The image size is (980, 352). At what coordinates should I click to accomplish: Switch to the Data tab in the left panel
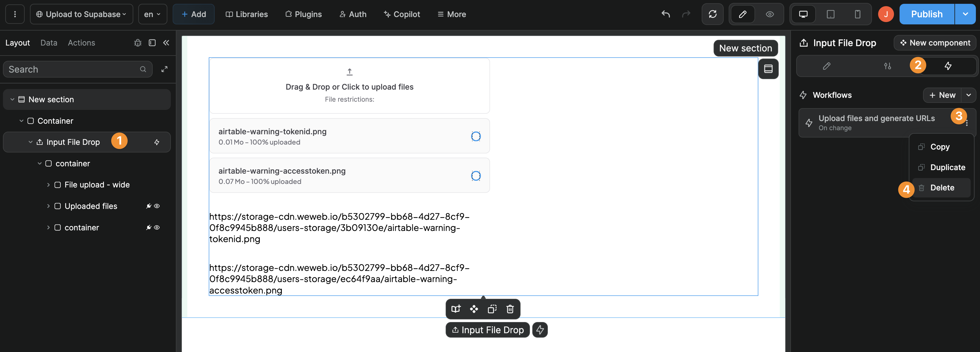49,43
